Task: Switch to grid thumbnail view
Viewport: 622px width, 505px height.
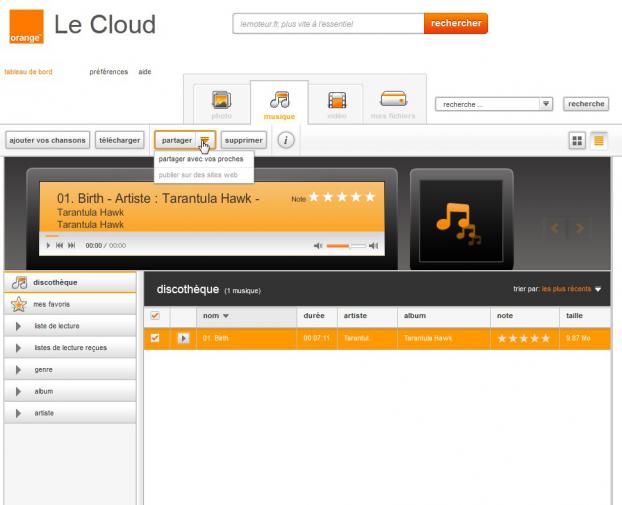Action: tap(577, 141)
